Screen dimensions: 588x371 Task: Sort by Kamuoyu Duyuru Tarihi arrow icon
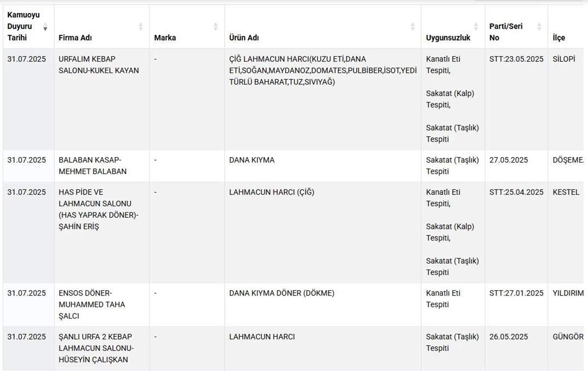(46, 26)
